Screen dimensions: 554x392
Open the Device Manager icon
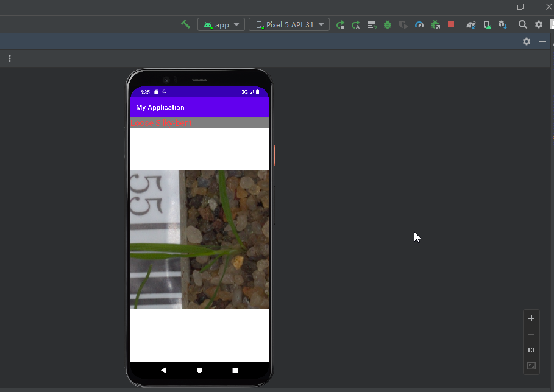(x=487, y=25)
